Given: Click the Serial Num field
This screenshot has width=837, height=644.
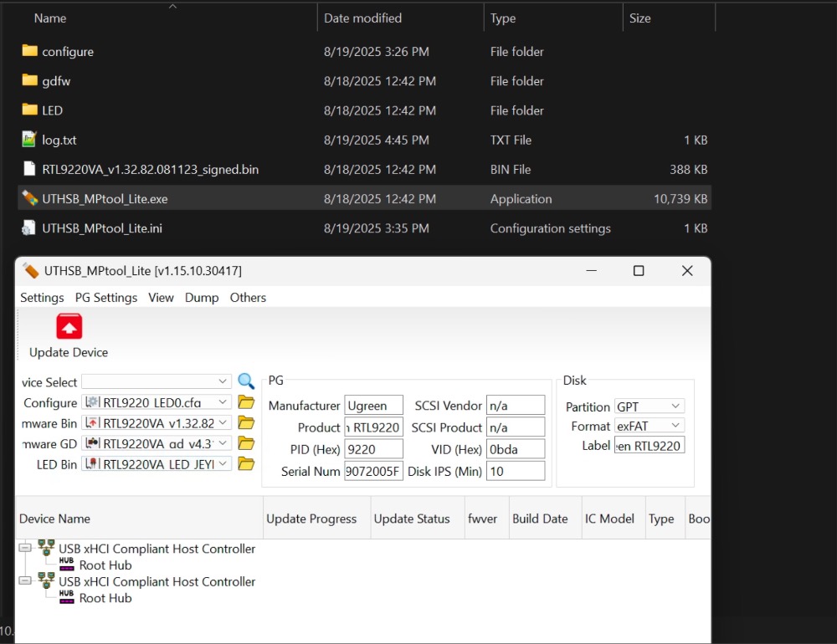Looking at the screenshot, I should [373, 471].
